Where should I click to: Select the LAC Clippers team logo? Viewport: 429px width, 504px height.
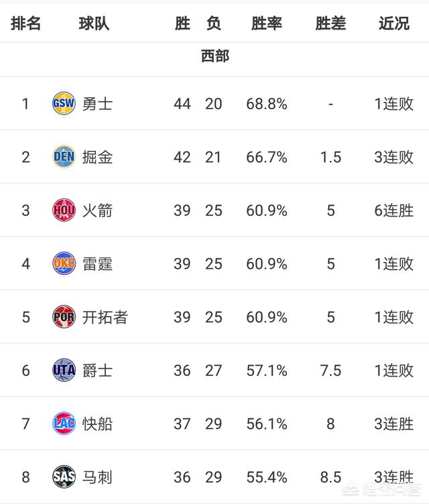64,424
